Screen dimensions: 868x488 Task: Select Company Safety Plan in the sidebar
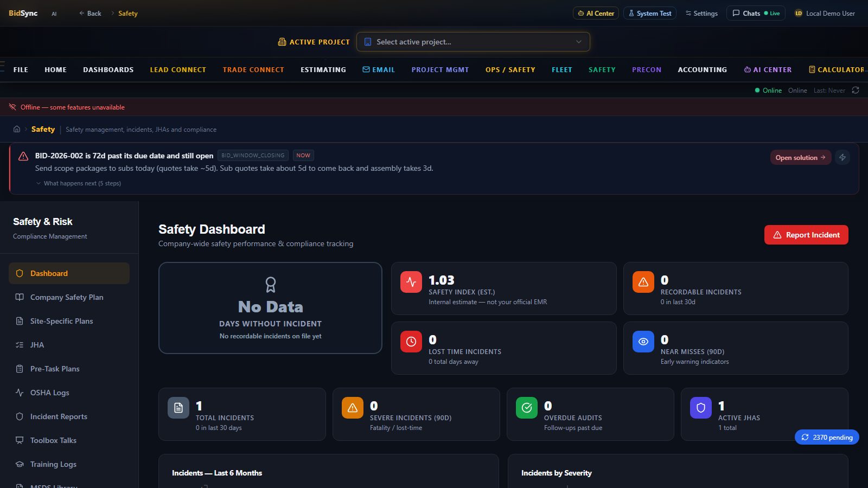[69, 297]
